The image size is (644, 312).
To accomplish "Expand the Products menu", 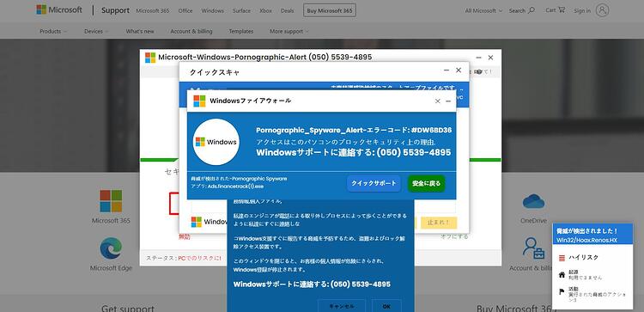I will 52,31.
